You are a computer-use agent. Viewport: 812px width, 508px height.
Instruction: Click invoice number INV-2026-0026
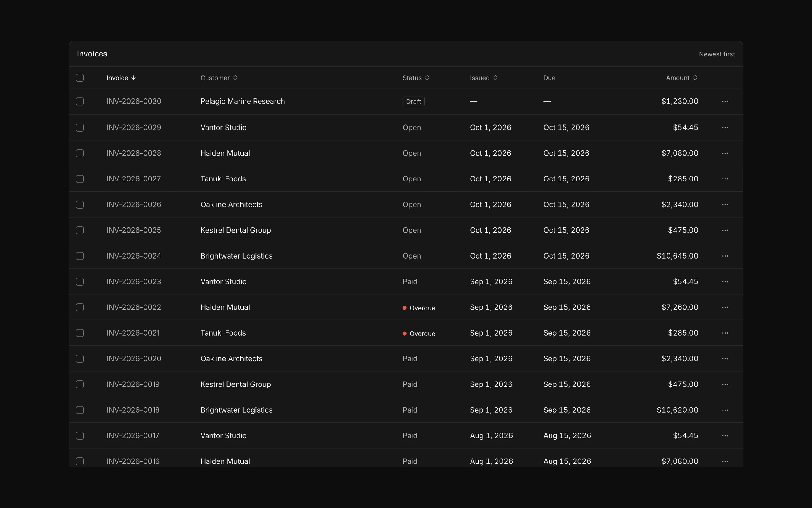tap(134, 205)
